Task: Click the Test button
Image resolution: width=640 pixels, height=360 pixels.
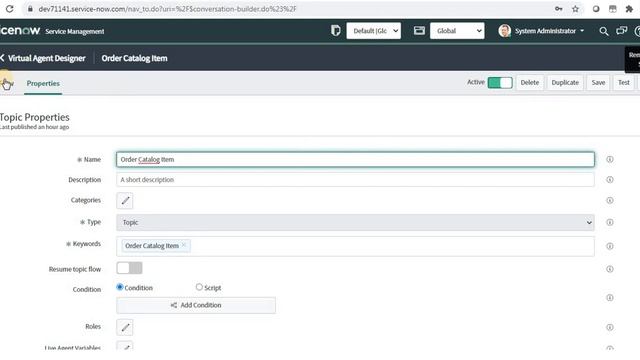Action: [624, 83]
